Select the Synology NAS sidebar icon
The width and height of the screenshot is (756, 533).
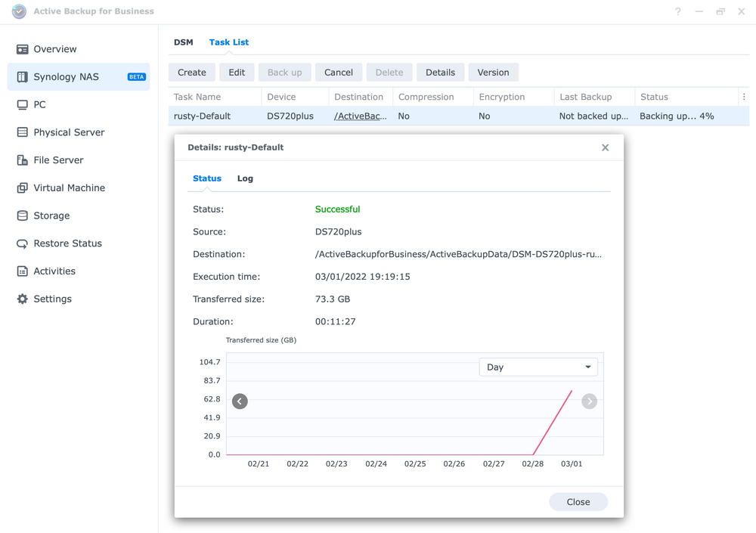(22, 77)
